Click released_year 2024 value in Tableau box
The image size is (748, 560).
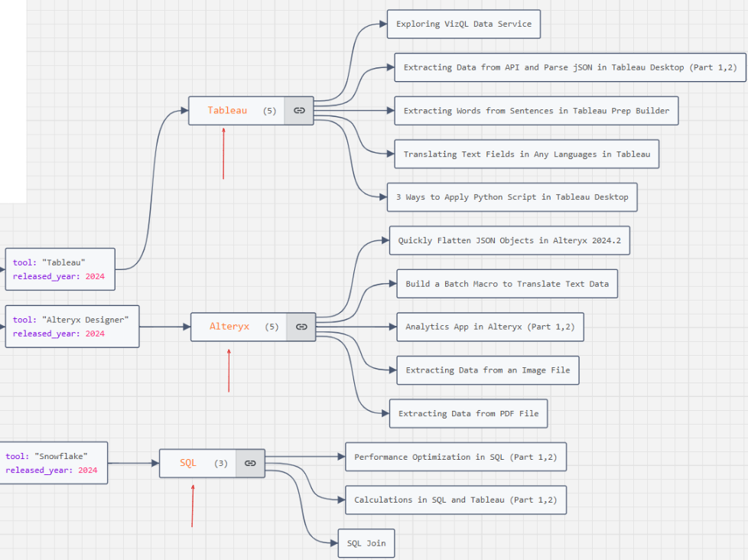[x=95, y=276]
